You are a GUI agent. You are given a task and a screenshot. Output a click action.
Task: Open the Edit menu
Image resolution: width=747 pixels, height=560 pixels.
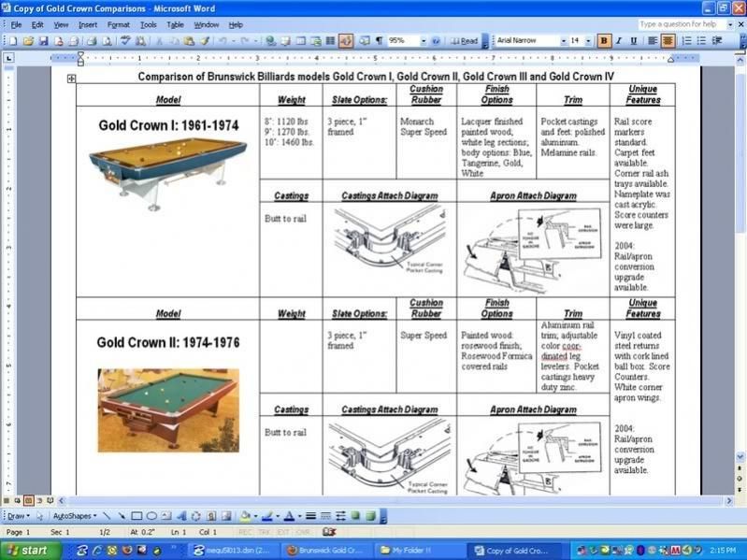[x=37, y=24]
